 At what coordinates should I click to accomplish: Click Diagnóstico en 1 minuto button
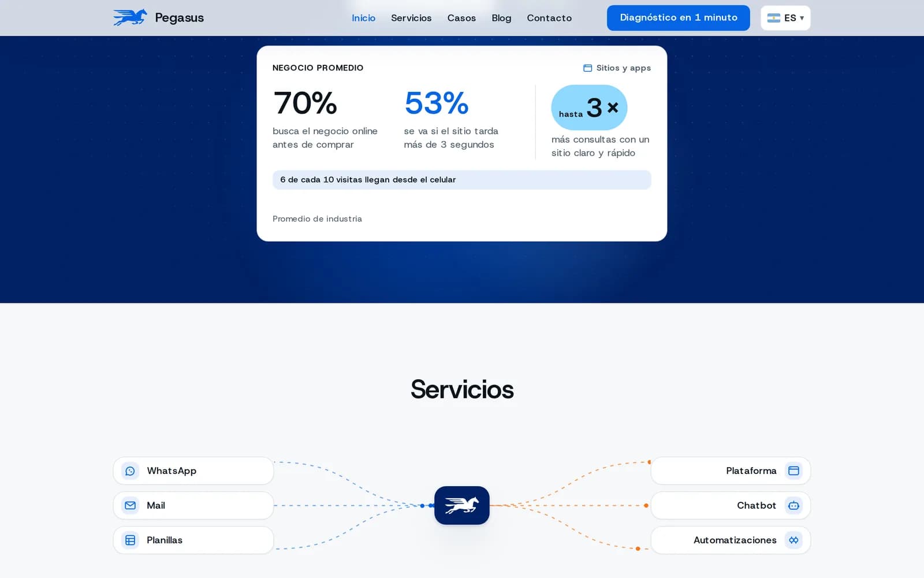(679, 18)
